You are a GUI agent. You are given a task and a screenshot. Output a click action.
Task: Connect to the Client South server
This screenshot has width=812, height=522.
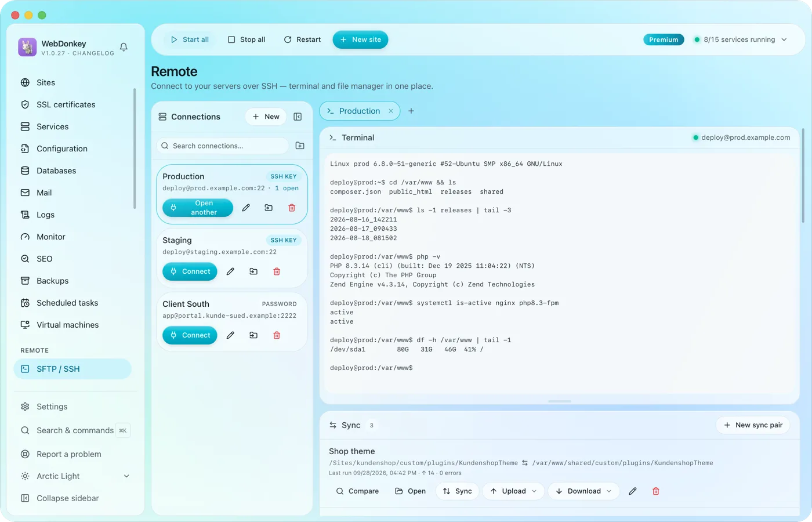[x=190, y=335]
